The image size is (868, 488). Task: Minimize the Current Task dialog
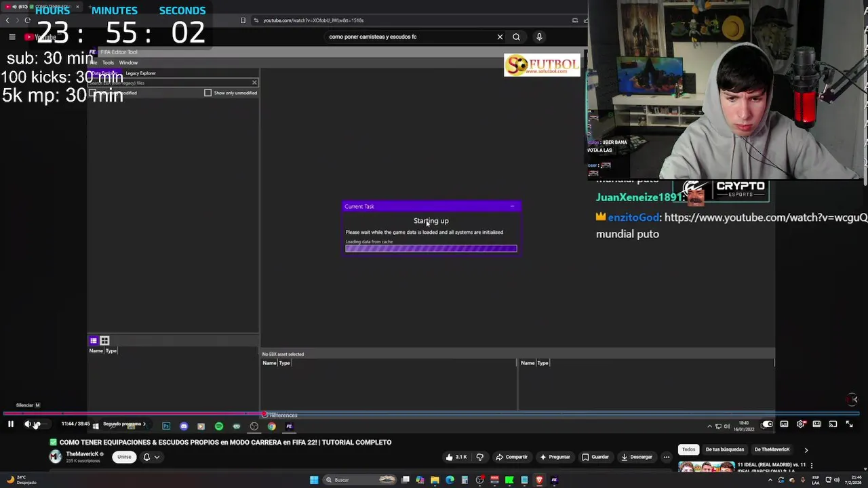(513, 206)
